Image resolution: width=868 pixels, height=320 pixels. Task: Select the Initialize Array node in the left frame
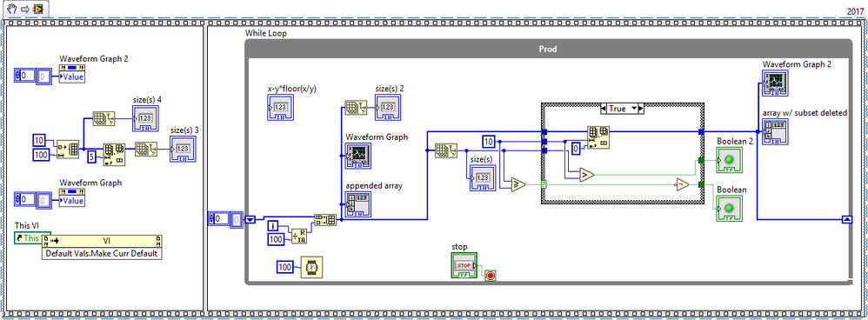[x=68, y=149]
